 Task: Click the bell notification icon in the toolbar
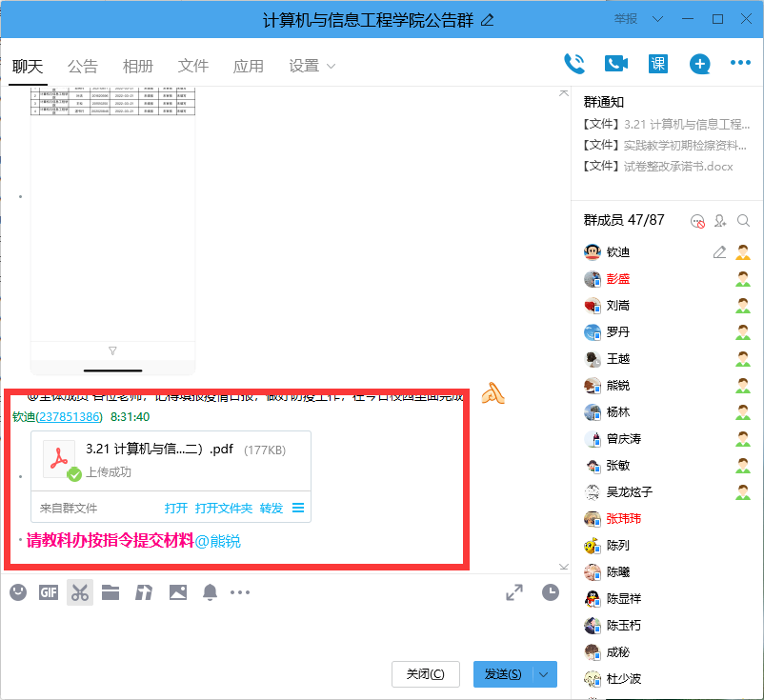tap(210, 591)
